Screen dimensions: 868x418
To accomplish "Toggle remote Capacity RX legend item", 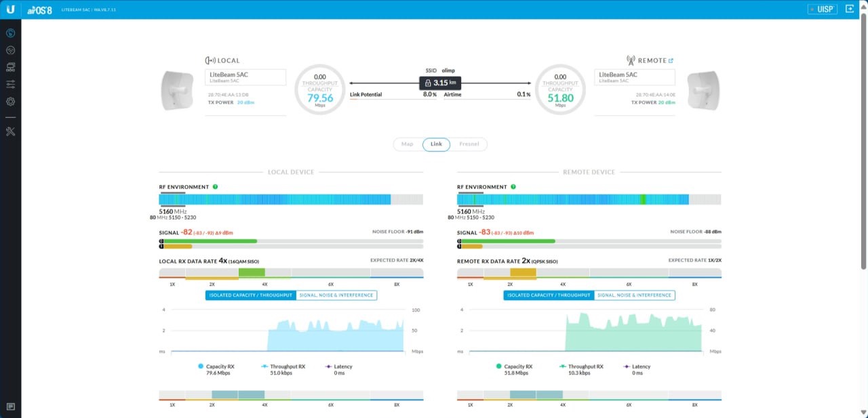I will click(x=514, y=369).
